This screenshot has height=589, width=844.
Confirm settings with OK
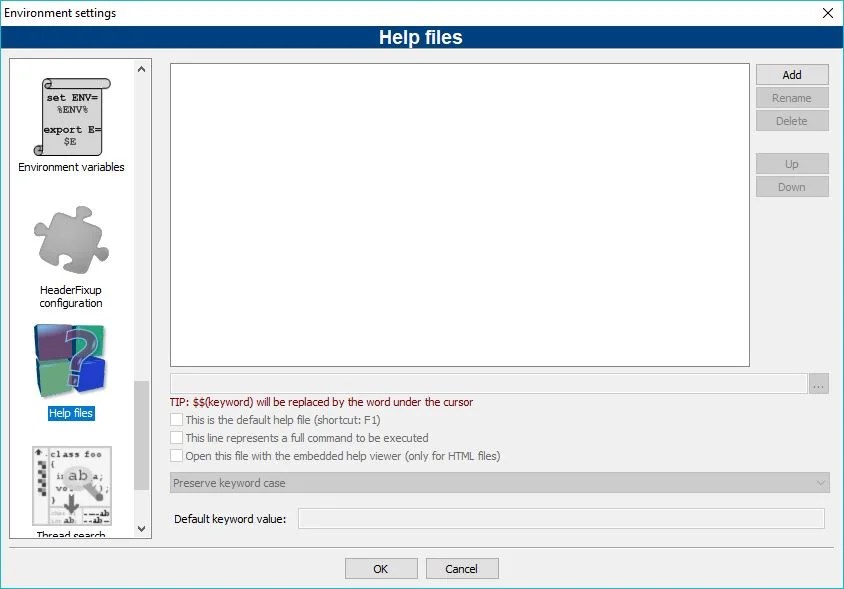381,568
